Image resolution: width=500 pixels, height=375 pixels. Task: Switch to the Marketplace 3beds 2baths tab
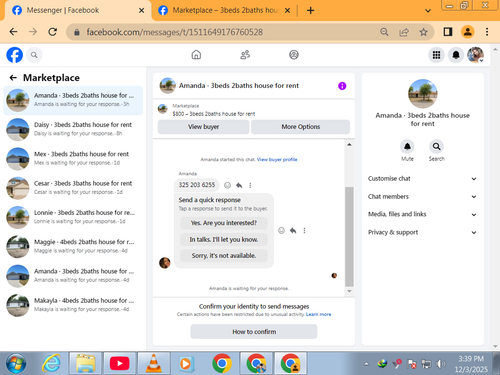point(224,10)
